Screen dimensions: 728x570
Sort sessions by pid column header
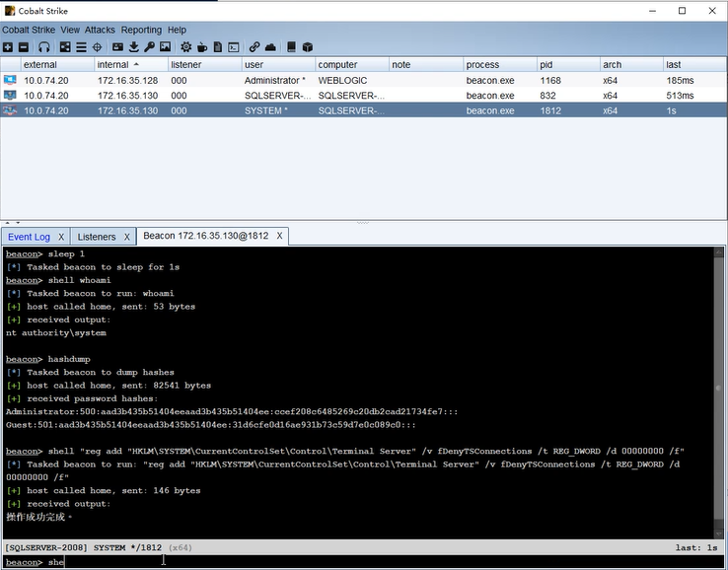568,64
